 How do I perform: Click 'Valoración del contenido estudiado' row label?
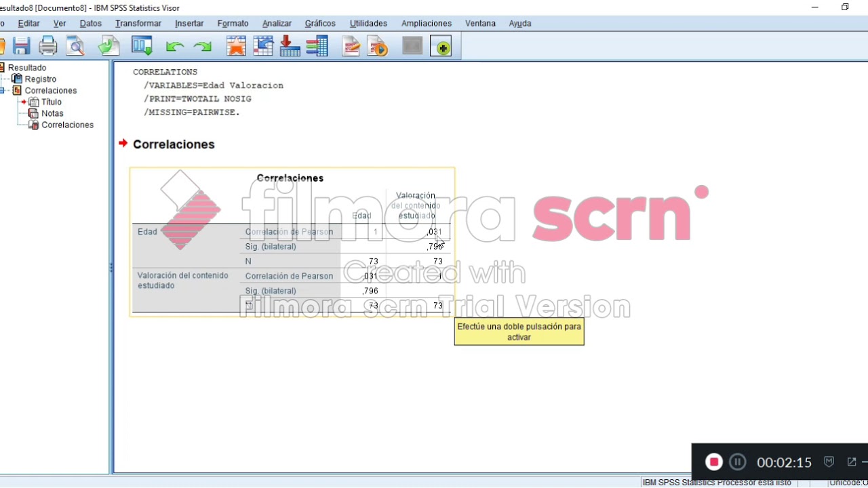point(182,281)
